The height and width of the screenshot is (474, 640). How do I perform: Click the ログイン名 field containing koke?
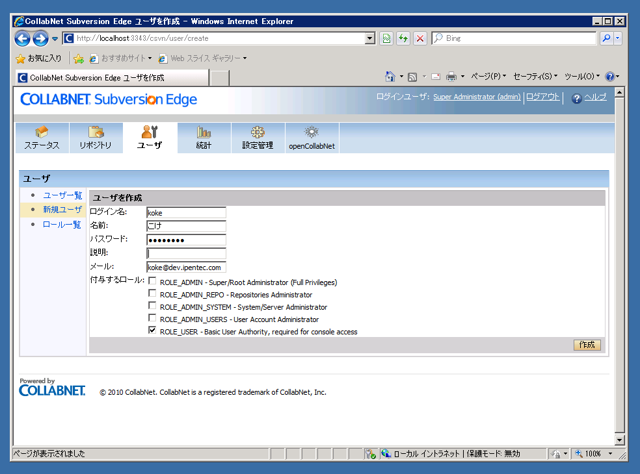186,212
